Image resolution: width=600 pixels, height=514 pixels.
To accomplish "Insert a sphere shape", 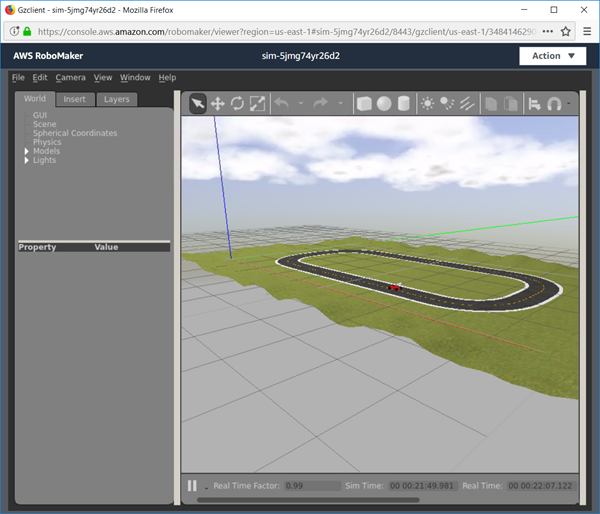I will pyautogui.click(x=384, y=103).
